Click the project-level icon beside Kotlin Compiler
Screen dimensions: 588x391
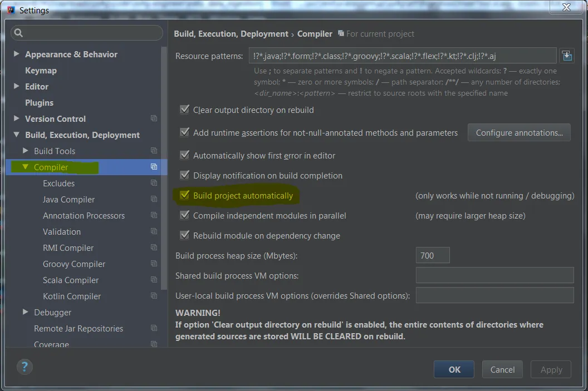tap(154, 296)
